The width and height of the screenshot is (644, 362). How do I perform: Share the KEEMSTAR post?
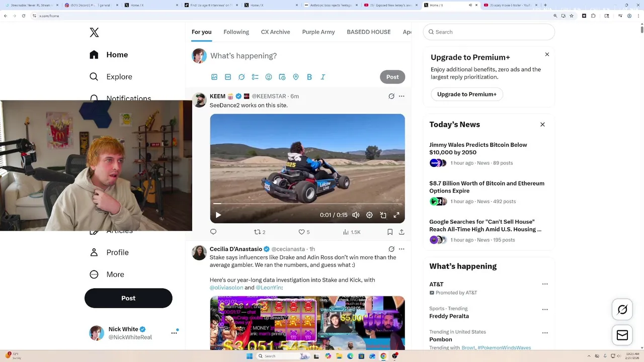[401, 232]
